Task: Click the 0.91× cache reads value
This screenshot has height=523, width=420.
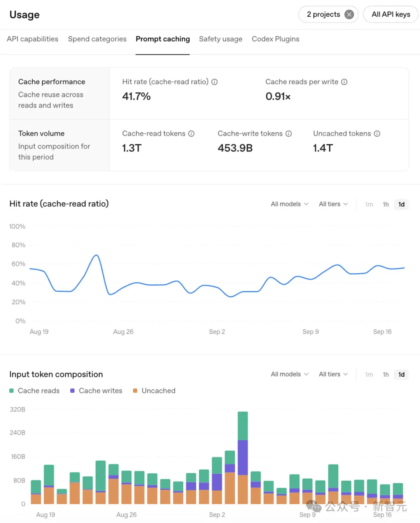Action: [x=278, y=96]
